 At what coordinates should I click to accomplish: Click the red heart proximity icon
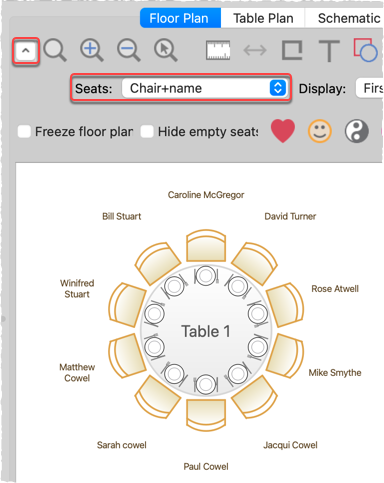[x=283, y=131]
